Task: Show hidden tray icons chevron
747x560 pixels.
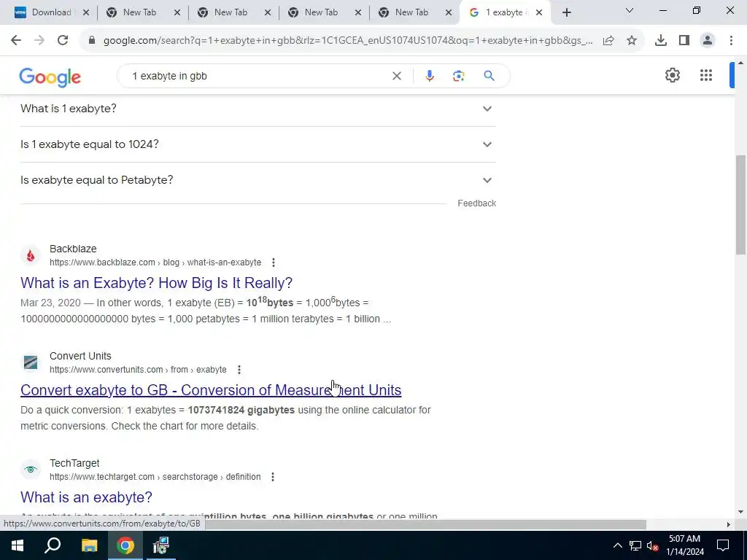Action: pyautogui.click(x=617, y=545)
